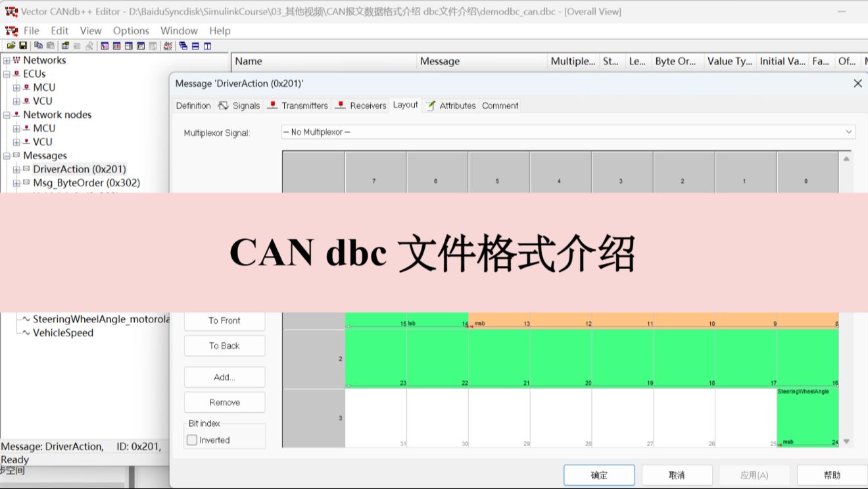Click the 帮助 help button

point(832,475)
